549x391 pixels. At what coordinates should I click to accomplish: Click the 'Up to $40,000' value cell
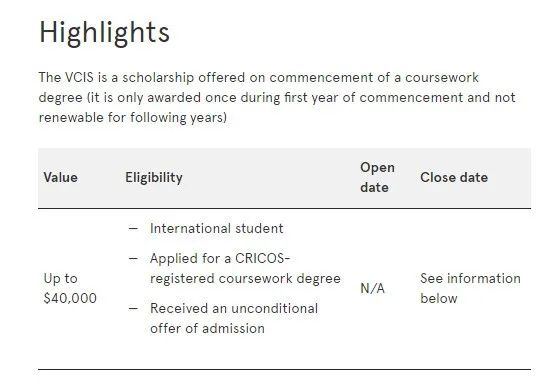[x=70, y=288]
